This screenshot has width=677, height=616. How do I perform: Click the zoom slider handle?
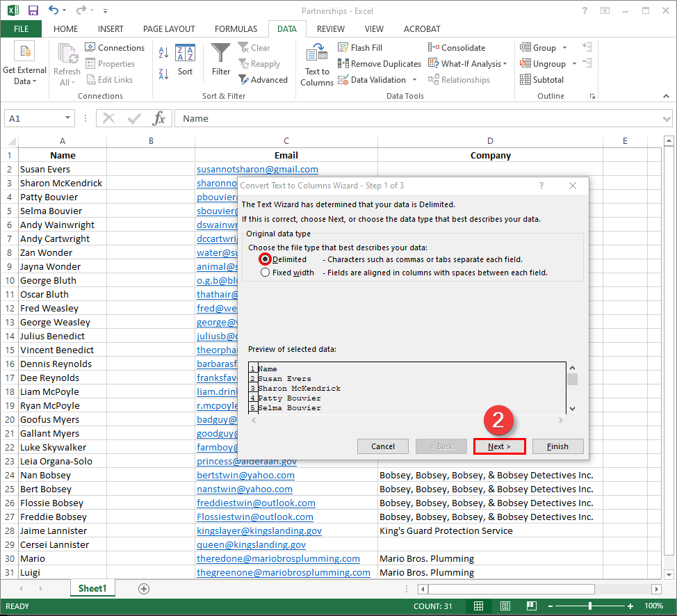point(590,606)
